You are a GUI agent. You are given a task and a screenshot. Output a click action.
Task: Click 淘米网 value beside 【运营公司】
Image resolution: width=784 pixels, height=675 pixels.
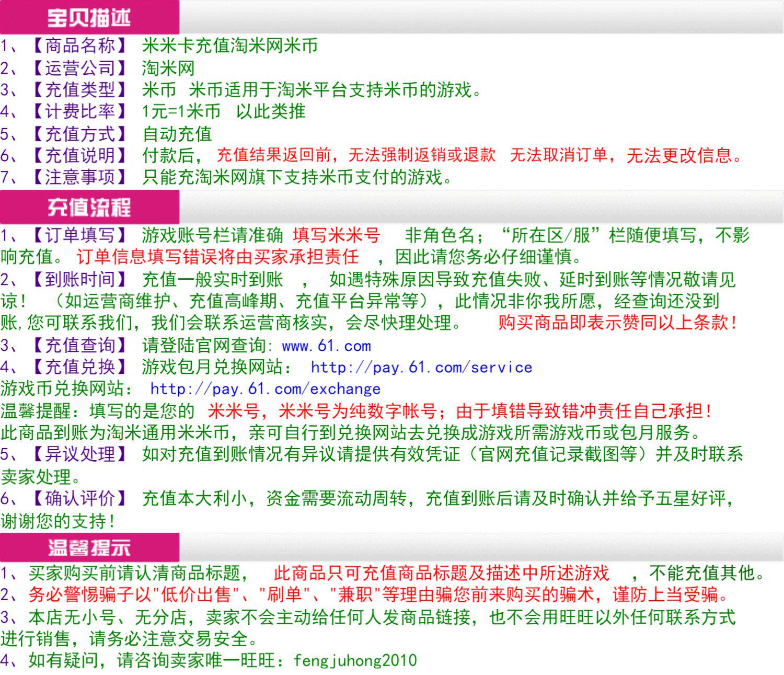[x=168, y=68]
